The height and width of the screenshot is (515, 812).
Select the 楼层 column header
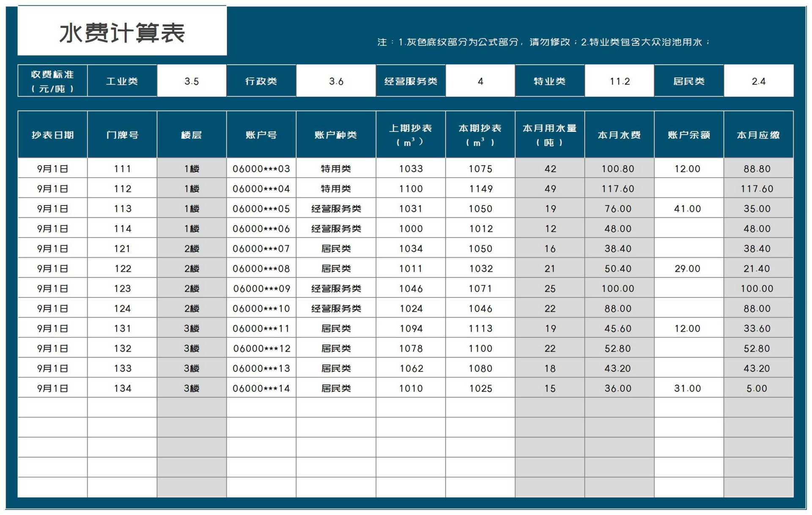coord(192,134)
